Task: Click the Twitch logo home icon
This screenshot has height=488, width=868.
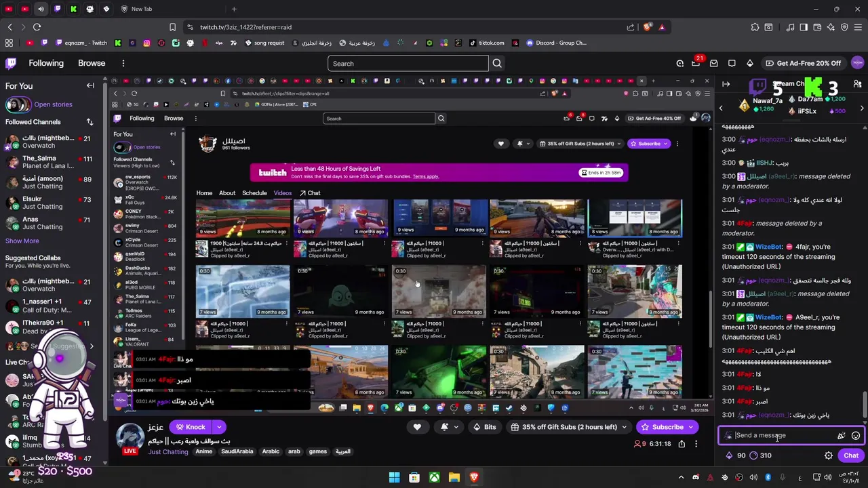Action: (x=12, y=63)
